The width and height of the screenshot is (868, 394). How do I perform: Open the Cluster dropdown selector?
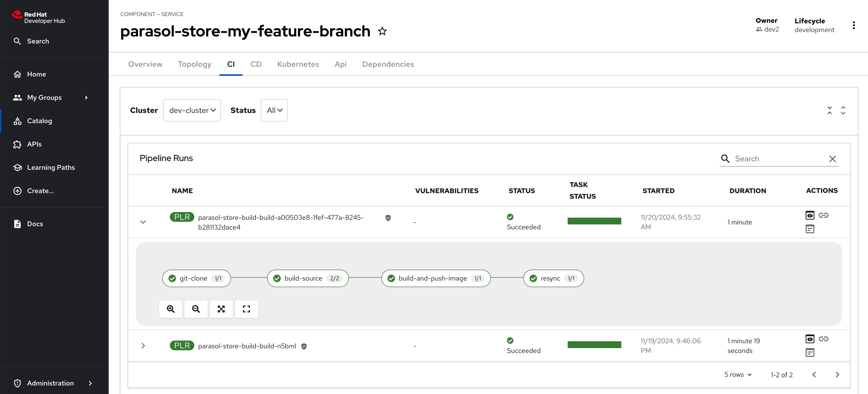coord(192,110)
